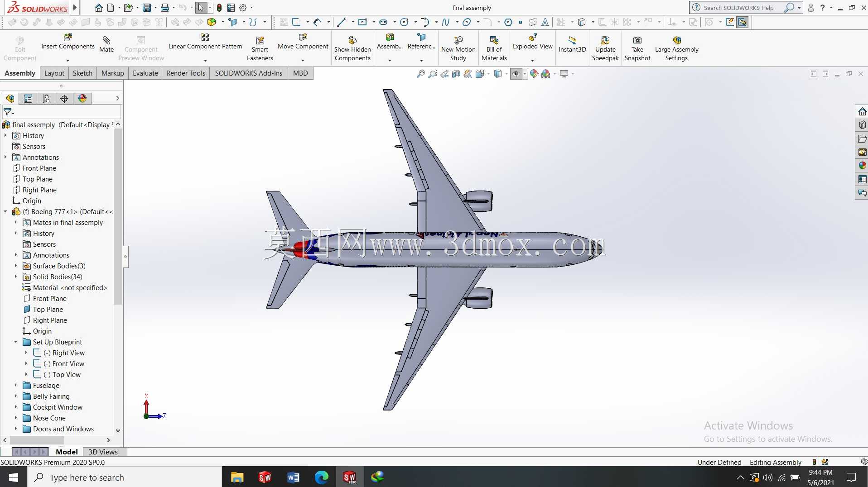Select Top Plane under final assembly

[38, 179]
